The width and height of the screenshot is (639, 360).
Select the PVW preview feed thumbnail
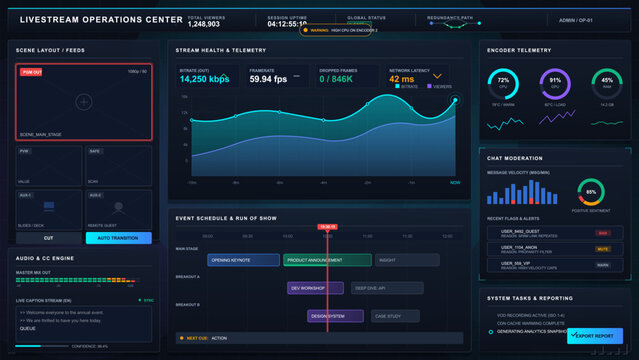tap(49, 166)
